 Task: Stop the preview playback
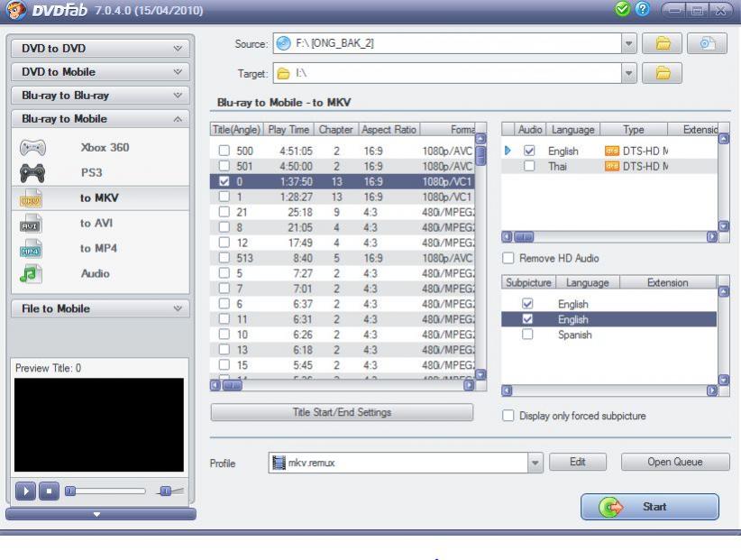point(49,491)
